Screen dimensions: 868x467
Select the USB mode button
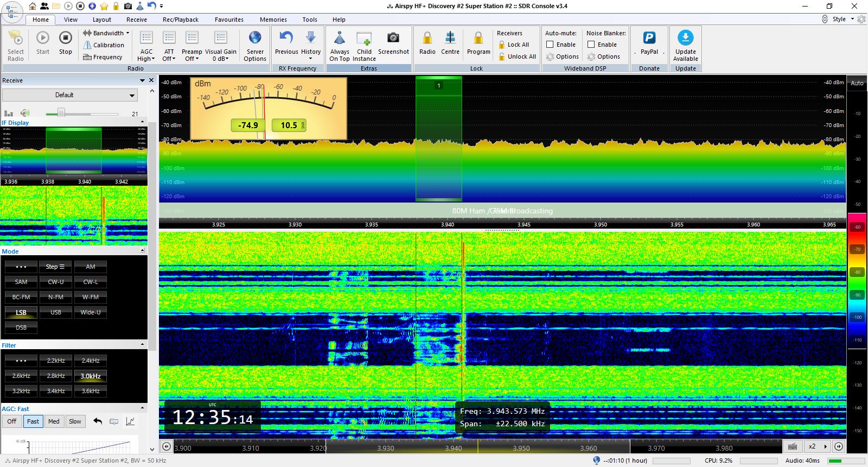56,312
